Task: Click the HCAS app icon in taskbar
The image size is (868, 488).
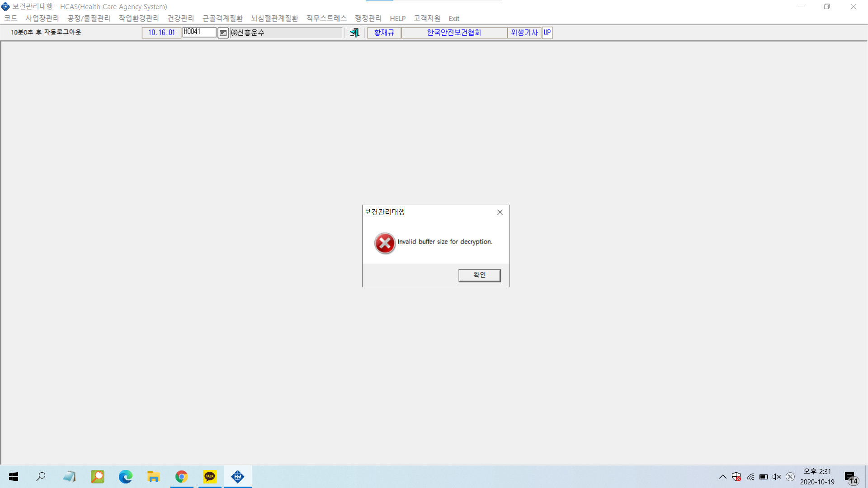Action: pyautogui.click(x=238, y=477)
